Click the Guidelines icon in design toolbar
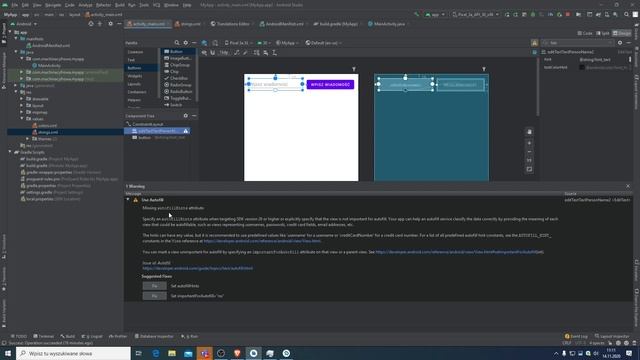 click(275, 53)
